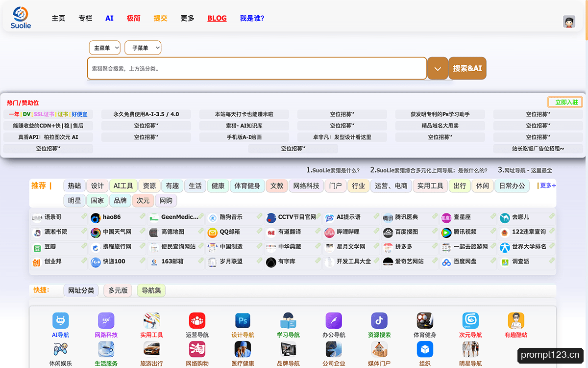
Task: Open the 次元导航 category icon
Action: tap(470, 321)
